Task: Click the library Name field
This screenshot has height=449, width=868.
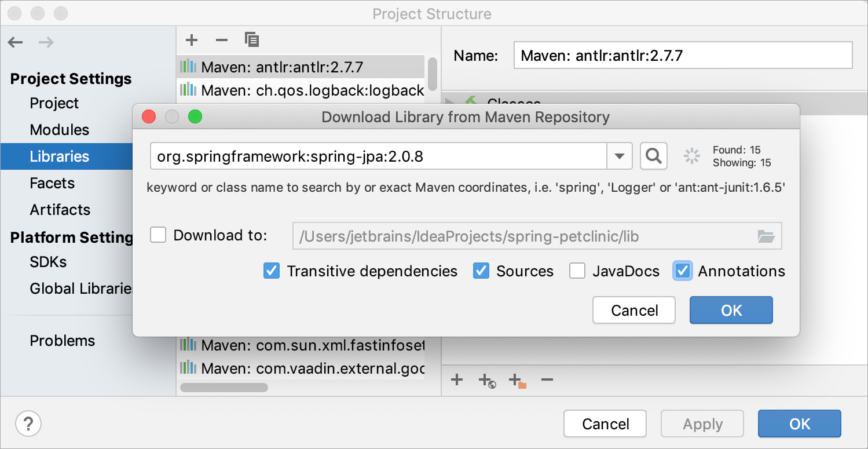Action: [x=683, y=56]
